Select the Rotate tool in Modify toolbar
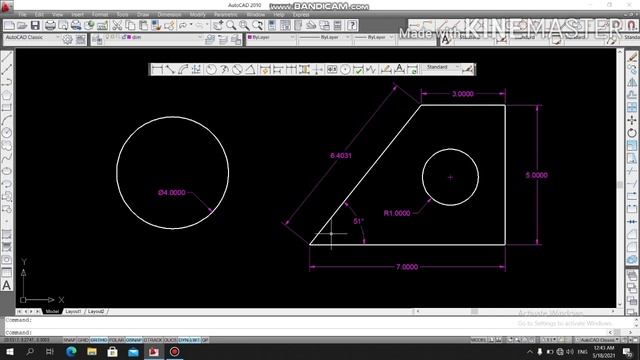This screenshot has width=640, height=360. (632, 133)
